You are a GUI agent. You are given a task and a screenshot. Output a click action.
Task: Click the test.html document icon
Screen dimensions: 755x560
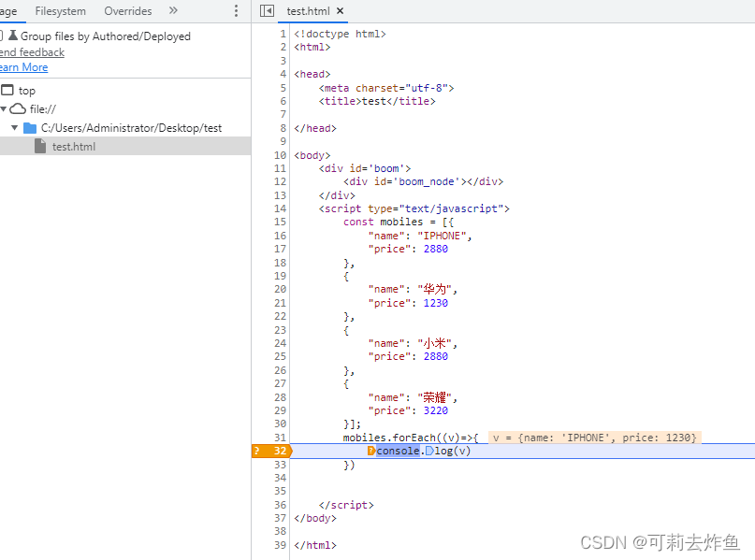(40, 146)
